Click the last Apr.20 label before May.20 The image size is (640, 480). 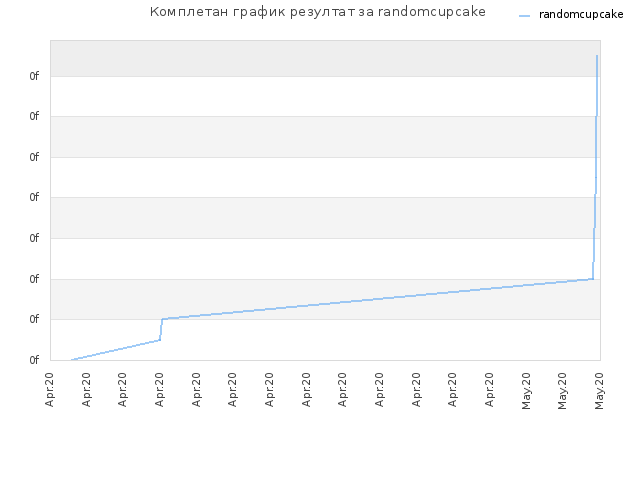click(x=489, y=389)
